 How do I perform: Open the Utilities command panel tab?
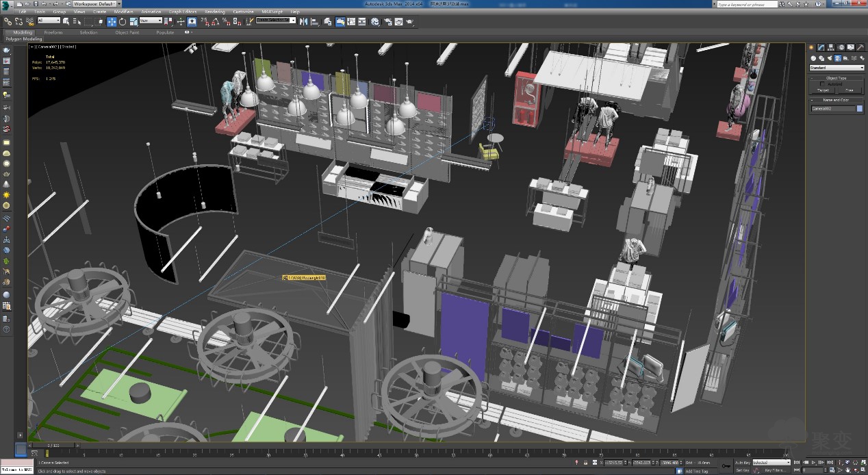tap(860, 47)
